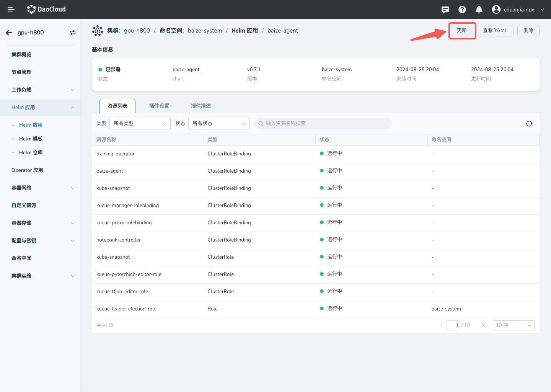Click the back arrow beside gpu-h800
Image resolution: width=551 pixels, height=392 pixels.
tap(9, 33)
